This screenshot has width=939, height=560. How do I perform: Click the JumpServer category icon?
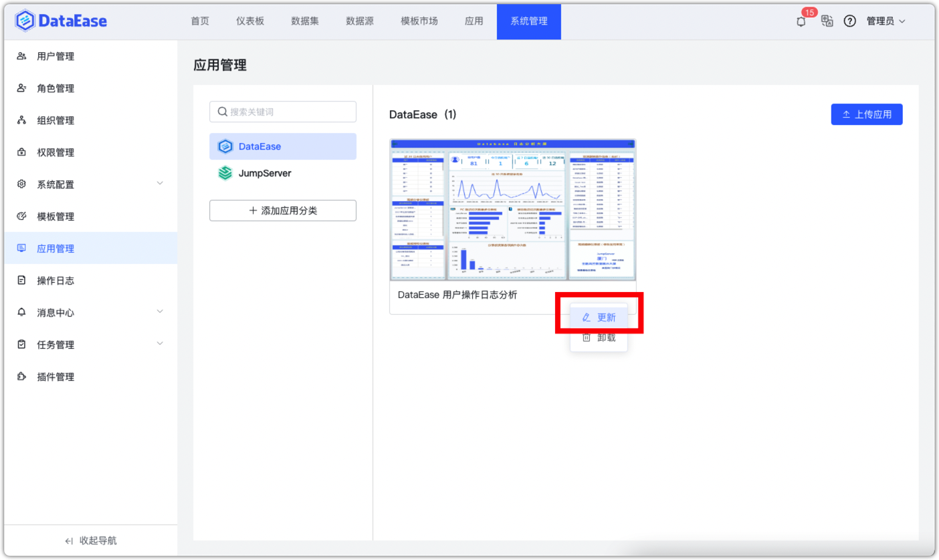pos(225,173)
